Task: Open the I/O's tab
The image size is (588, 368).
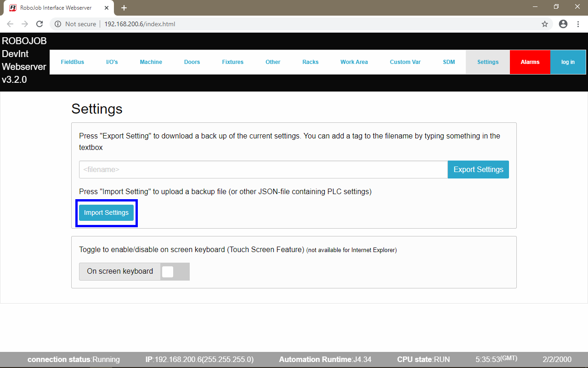Action: (x=112, y=62)
